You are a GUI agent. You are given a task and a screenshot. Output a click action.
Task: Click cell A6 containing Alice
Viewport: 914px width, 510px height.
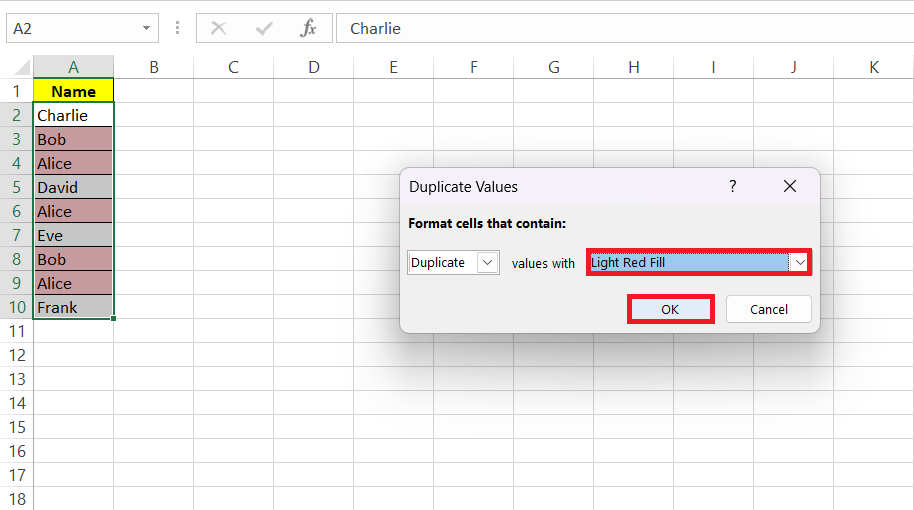tap(73, 211)
